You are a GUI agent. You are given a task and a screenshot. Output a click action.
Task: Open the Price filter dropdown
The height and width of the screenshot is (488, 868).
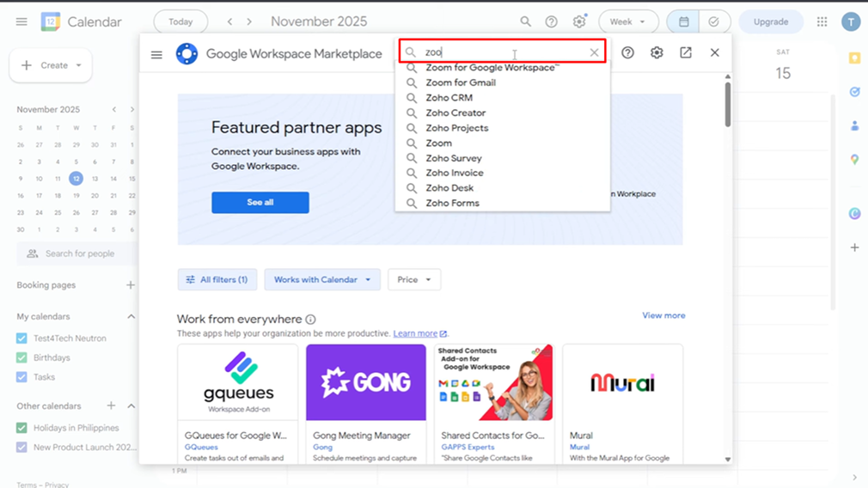click(414, 279)
